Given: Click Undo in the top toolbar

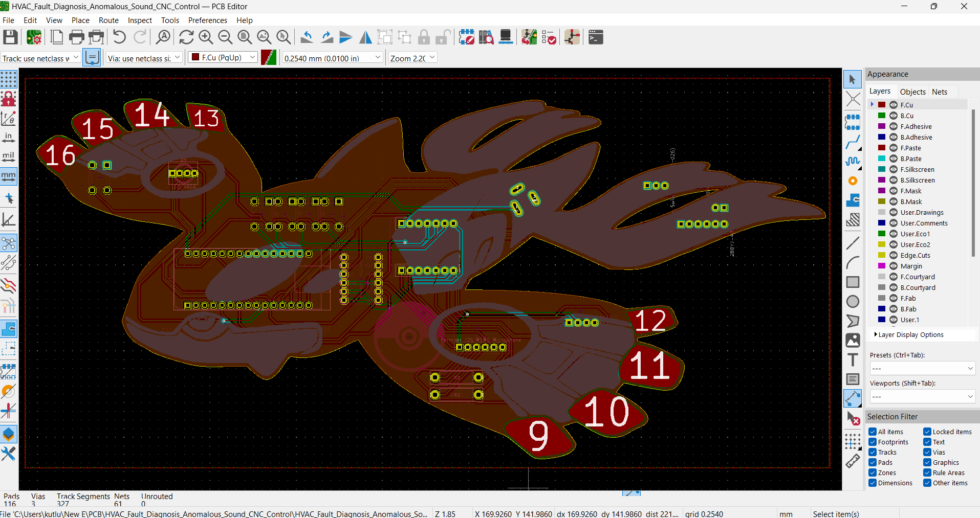Looking at the screenshot, I should click(118, 37).
